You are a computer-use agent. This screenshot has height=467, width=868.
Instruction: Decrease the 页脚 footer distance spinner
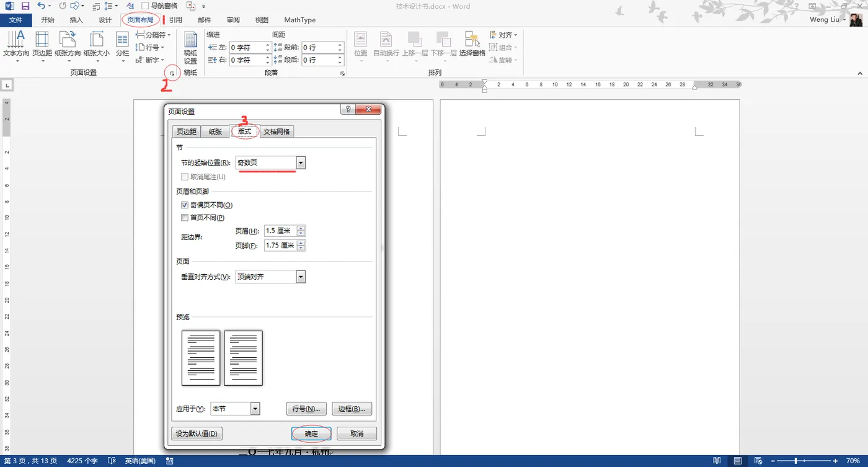point(301,248)
